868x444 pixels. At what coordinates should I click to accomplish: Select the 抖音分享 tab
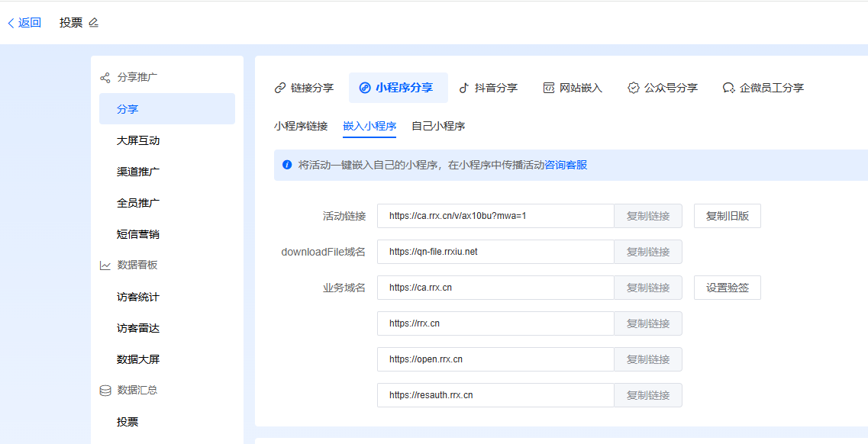click(488, 88)
